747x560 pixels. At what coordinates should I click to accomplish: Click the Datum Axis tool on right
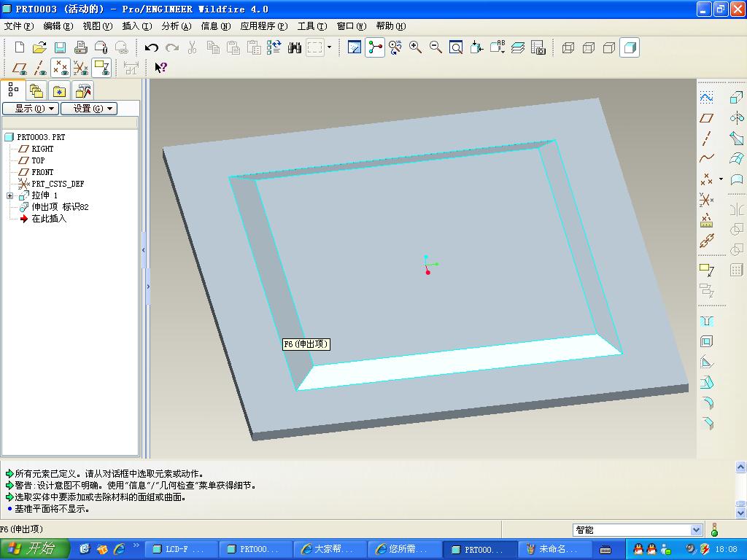coord(706,138)
